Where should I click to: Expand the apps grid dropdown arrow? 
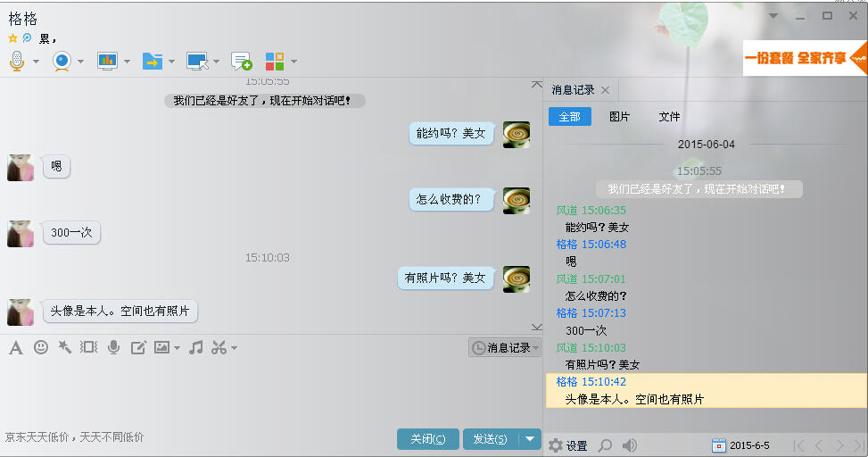pyautogui.click(x=293, y=62)
